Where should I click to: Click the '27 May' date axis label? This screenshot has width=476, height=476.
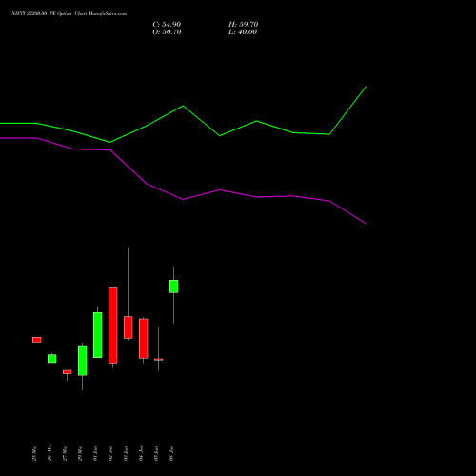click(x=65, y=453)
